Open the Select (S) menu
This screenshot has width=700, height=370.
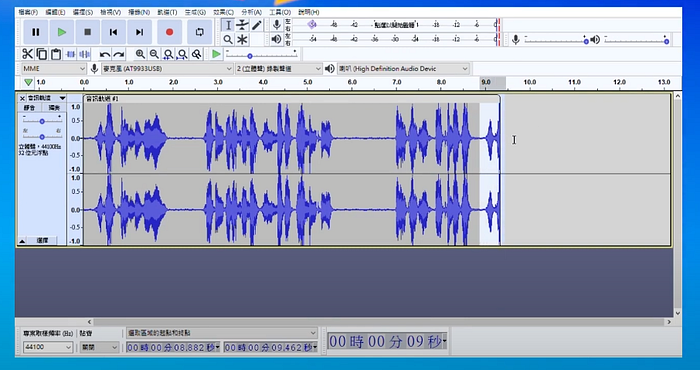tap(83, 12)
